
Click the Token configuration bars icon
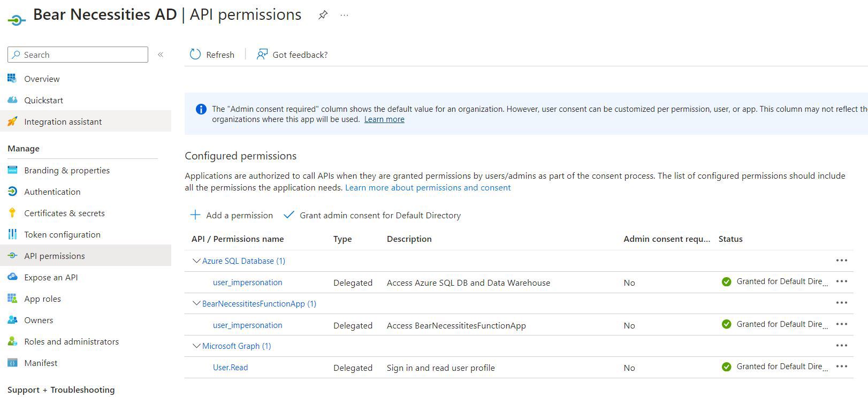(x=12, y=234)
